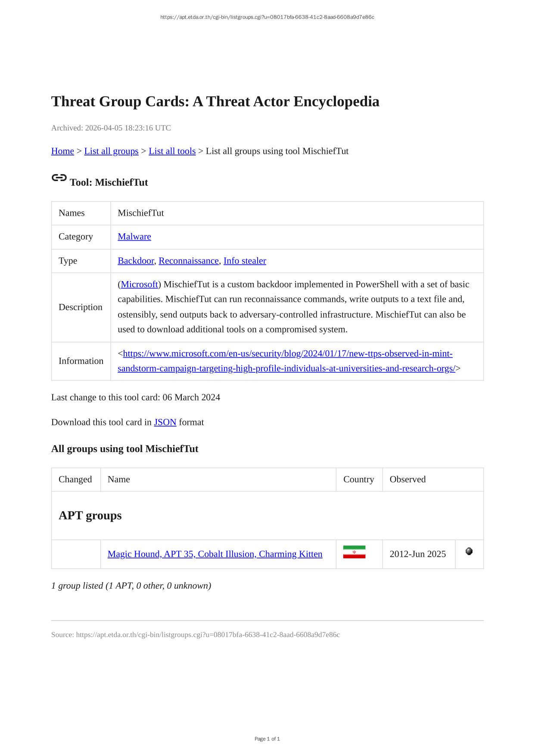
Task: Open Magic Hound, APT 35 group page
Action: [x=215, y=554]
